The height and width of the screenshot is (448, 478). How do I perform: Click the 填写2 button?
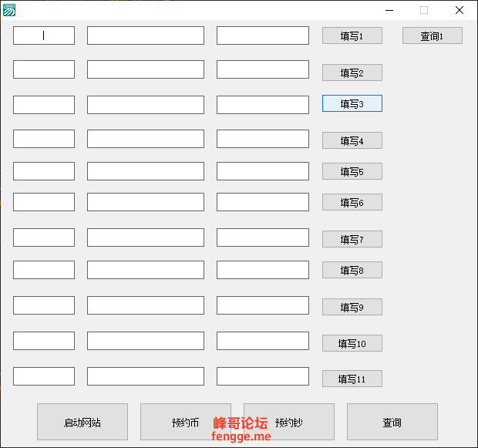[352, 72]
